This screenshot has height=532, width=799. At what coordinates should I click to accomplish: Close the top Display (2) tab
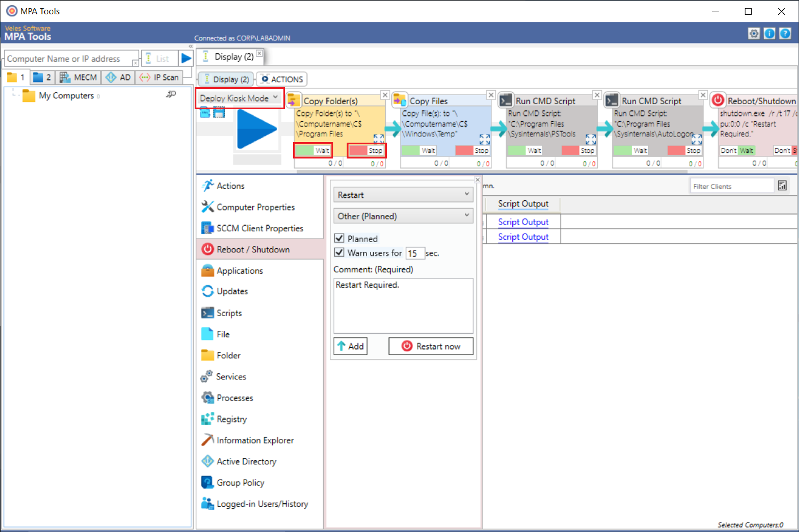point(259,53)
